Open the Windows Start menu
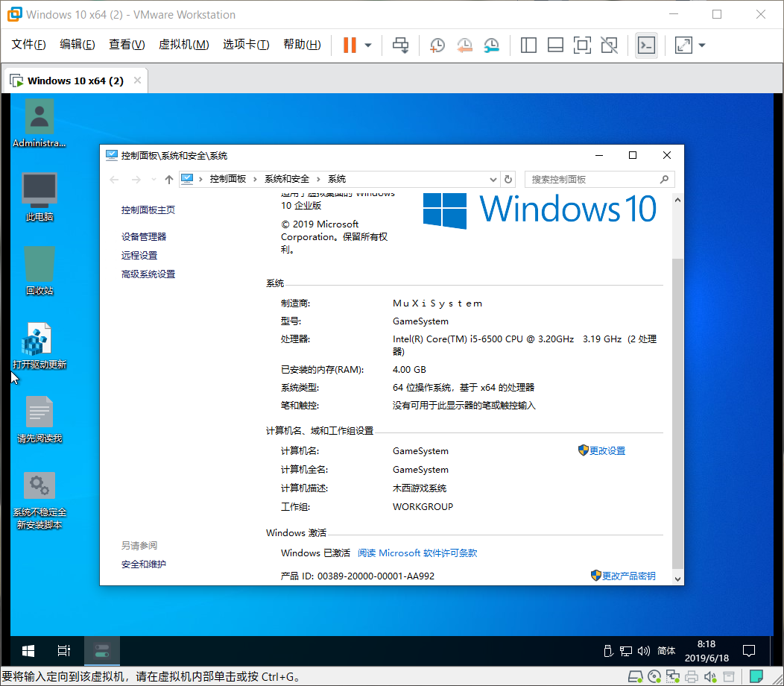This screenshot has width=784, height=686. 28,650
